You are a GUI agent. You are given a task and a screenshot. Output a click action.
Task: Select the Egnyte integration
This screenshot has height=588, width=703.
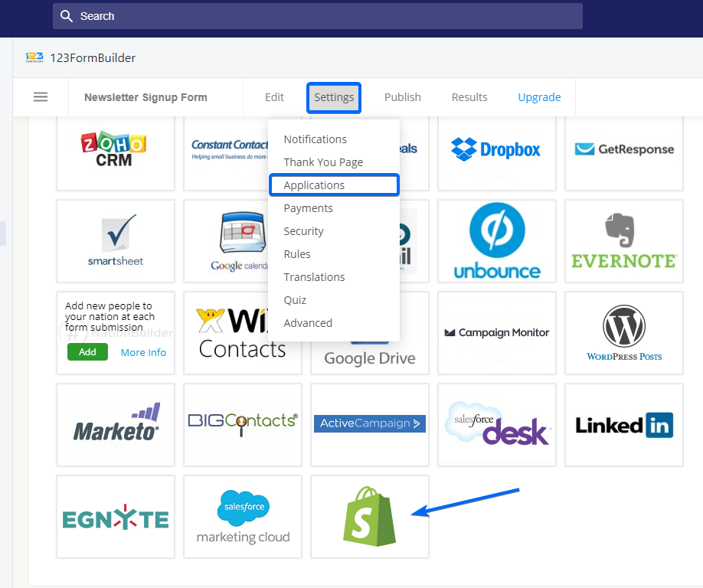click(x=115, y=517)
